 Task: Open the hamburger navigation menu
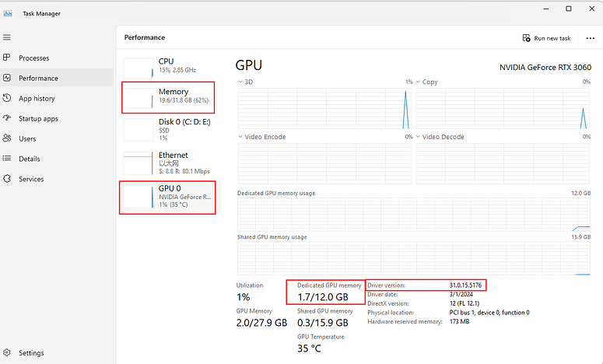pos(7,37)
